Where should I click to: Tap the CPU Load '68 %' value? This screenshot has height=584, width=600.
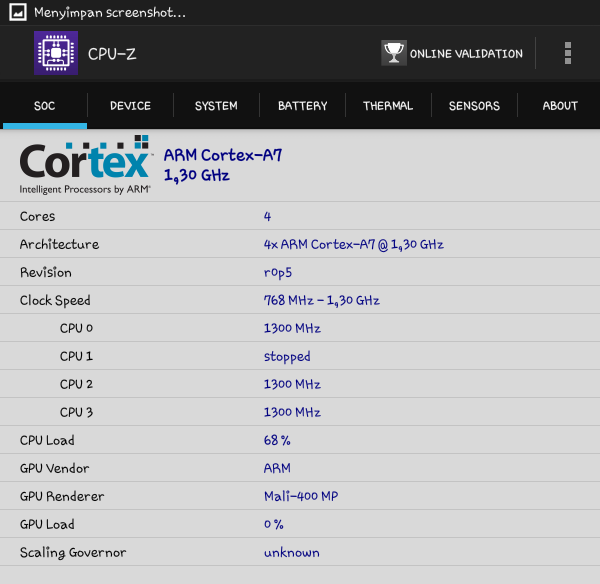[277, 440]
